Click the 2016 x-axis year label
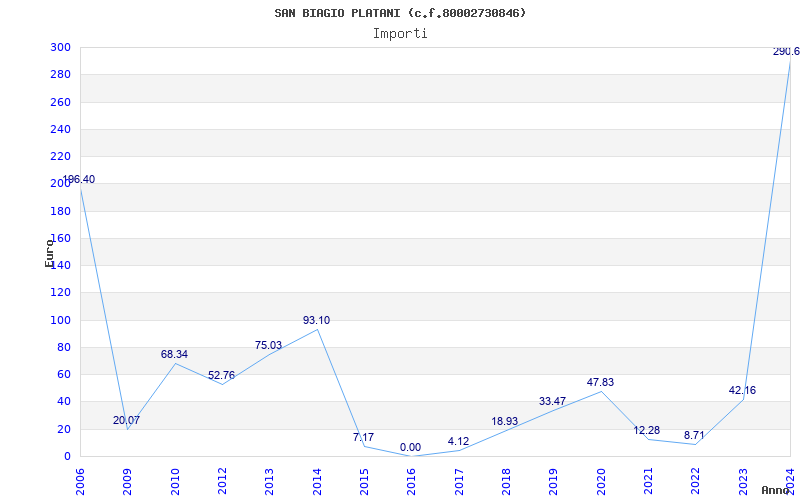 (x=412, y=482)
